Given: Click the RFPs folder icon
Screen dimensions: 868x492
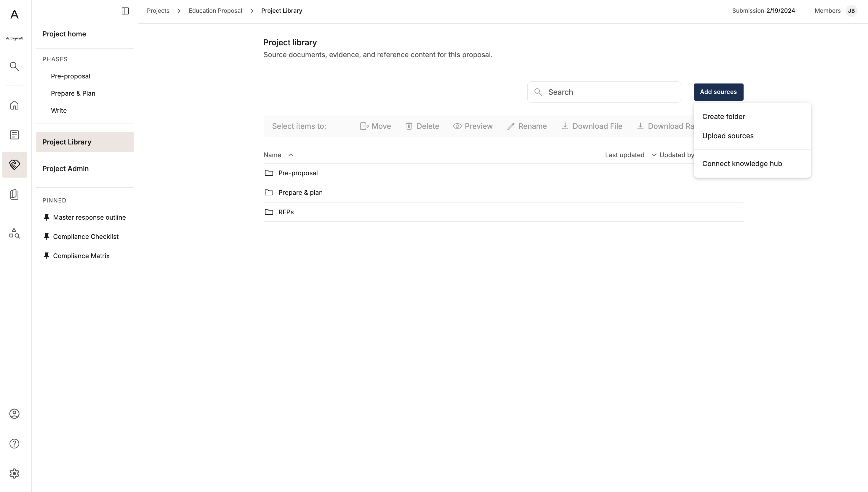Looking at the screenshot, I should pos(269,212).
